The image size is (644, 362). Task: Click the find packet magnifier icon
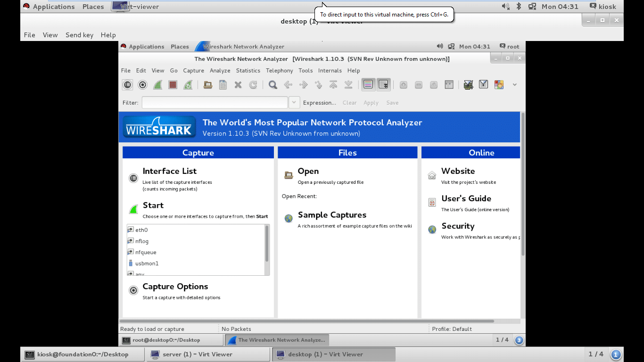272,85
